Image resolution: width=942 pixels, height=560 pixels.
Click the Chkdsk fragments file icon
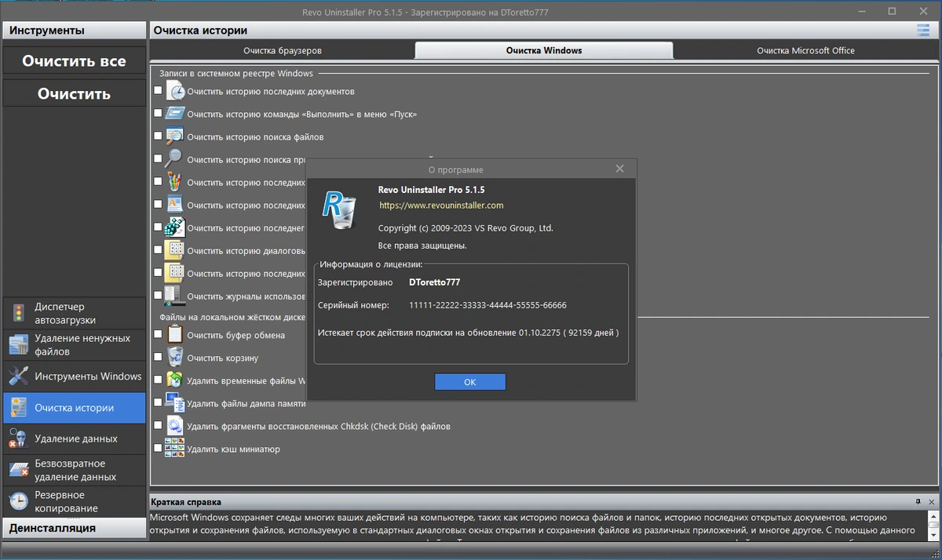(174, 426)
